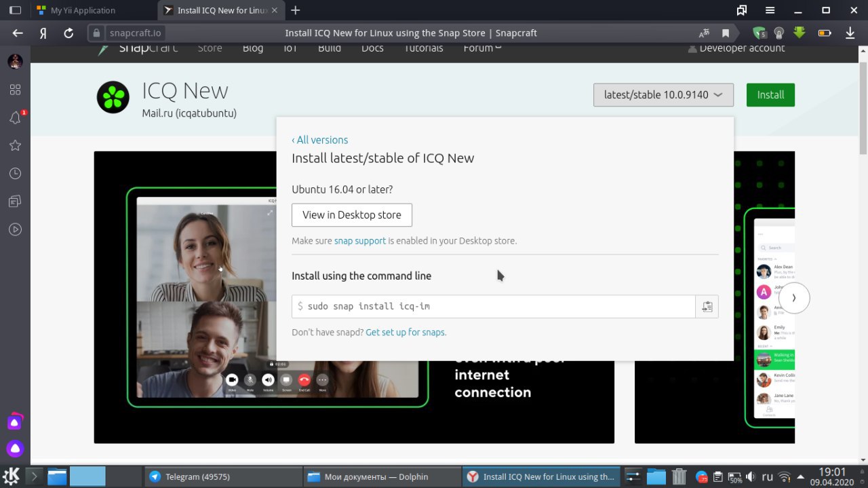Image resolution: width=868 pixels, height=488 pixels.
Task: Open browser power saving battery icon
Action: [x=825, y=33]
